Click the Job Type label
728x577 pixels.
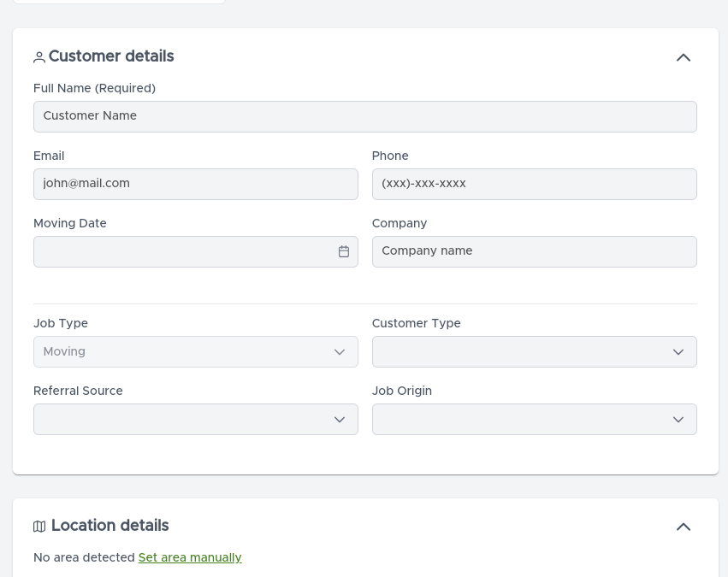pyautogui.click(x=61, y=323)
